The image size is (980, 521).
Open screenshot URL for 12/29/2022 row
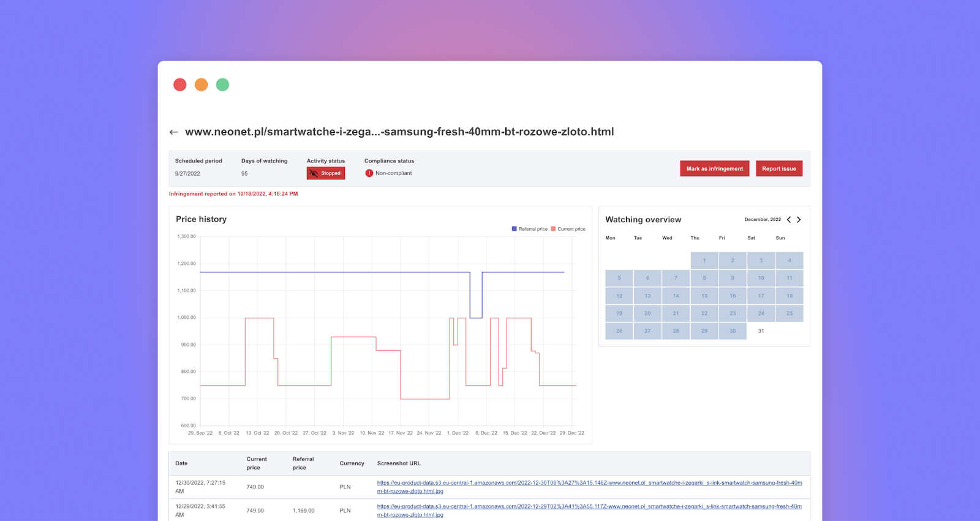(x=589, y=511)
